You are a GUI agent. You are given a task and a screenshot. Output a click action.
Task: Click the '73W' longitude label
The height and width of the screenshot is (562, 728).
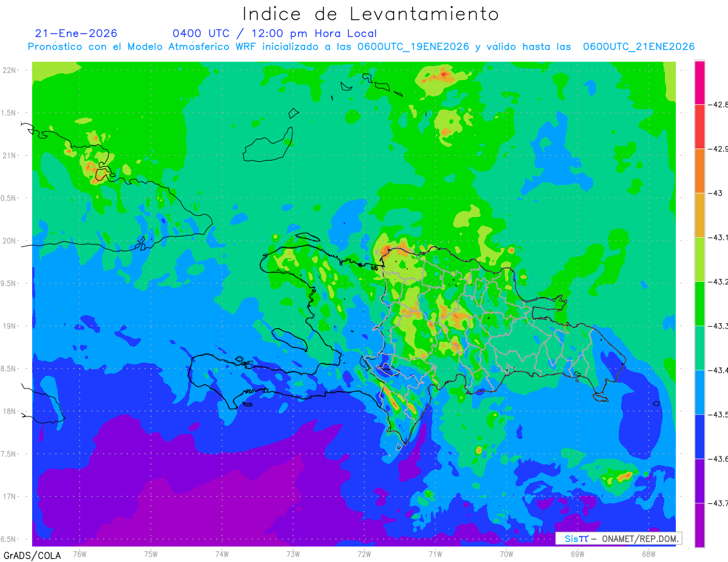pyautogui.click(x=292, y=554)
